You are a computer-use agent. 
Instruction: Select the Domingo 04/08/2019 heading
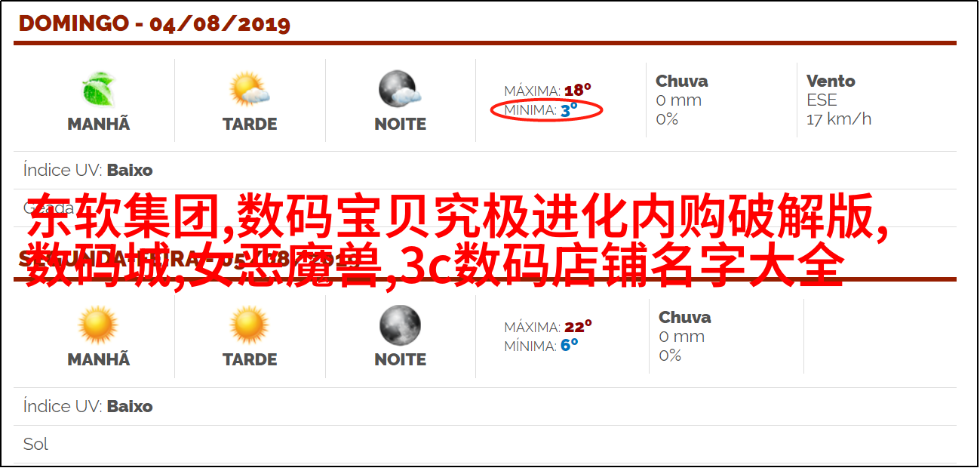coord(155,23)
